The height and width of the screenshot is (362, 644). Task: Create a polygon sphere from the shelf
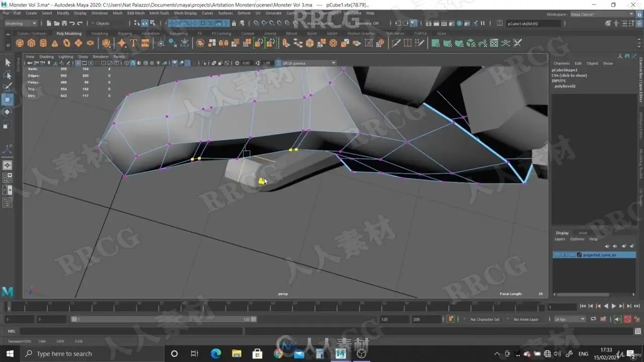[x=20, y=43]
